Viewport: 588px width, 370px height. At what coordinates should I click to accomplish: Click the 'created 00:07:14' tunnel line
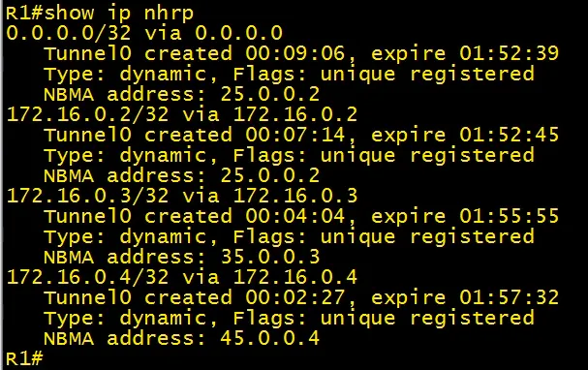(301, 135)
